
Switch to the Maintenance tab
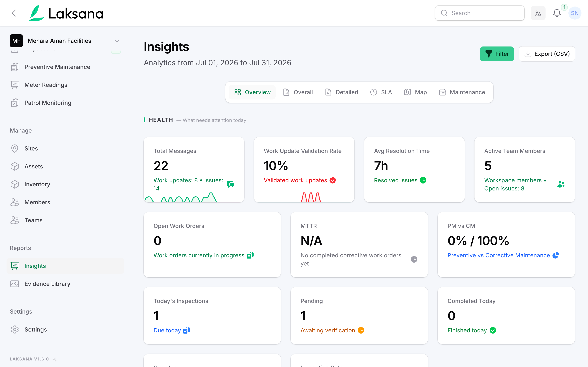462,92
